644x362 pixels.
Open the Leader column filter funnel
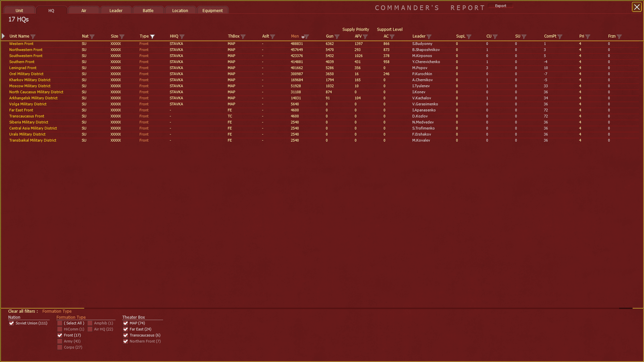point(429,37)
